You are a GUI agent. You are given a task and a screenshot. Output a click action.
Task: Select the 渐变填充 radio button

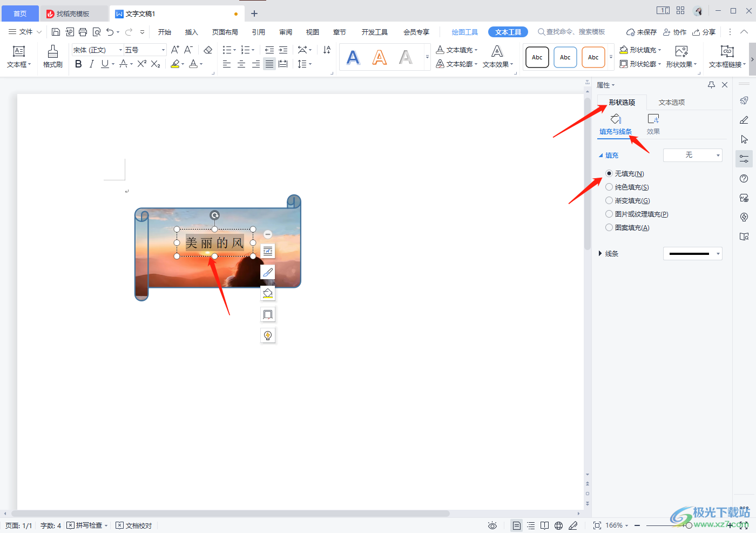tap(609, 201)
